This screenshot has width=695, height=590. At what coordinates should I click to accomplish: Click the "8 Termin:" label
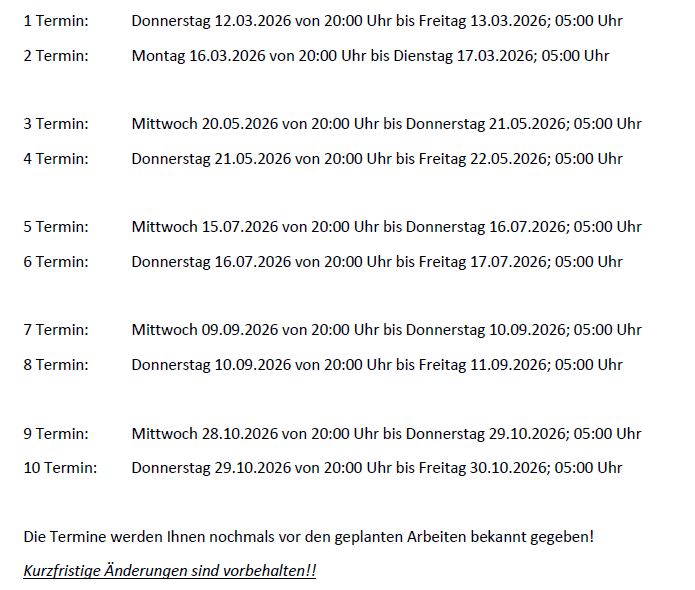pyautogui.click(x=56, y=364)
